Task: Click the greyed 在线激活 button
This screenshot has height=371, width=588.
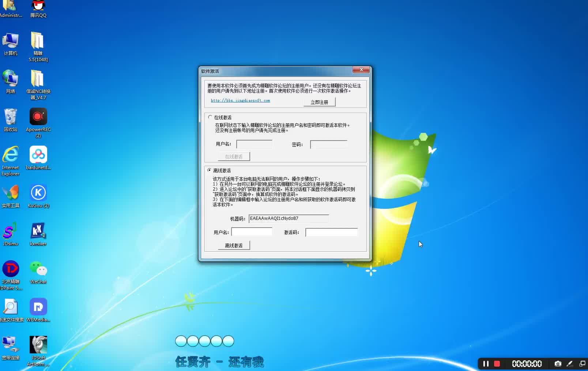Action: pos(234,157)
